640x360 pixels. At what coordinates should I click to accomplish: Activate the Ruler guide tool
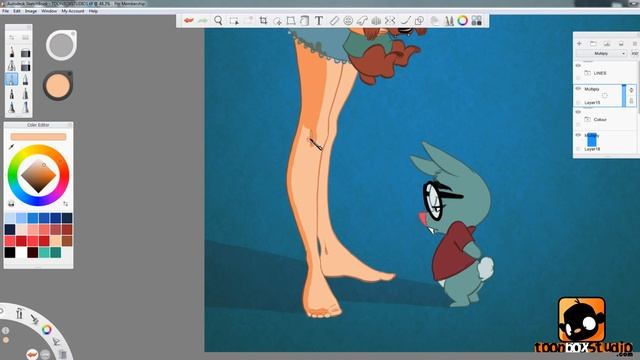pos(334,20)
